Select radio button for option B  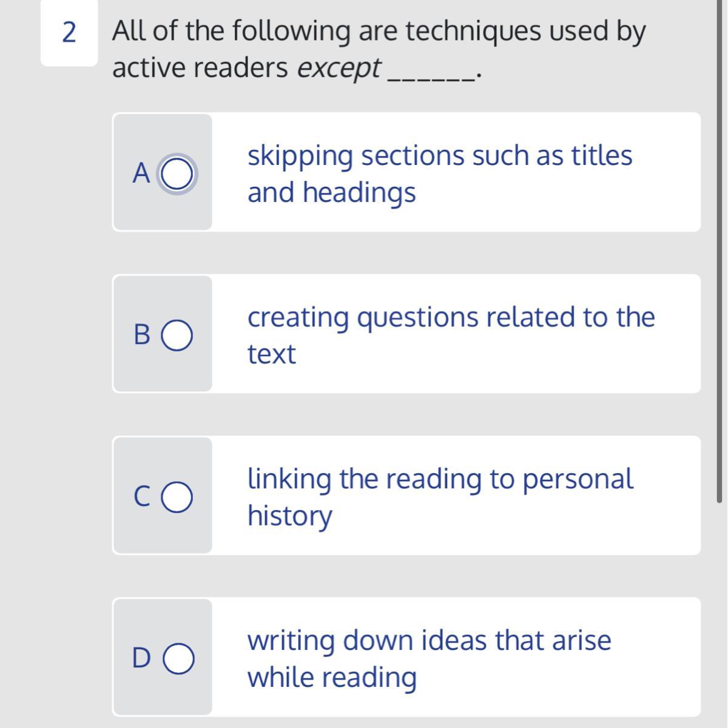click(x=177, y=335)
